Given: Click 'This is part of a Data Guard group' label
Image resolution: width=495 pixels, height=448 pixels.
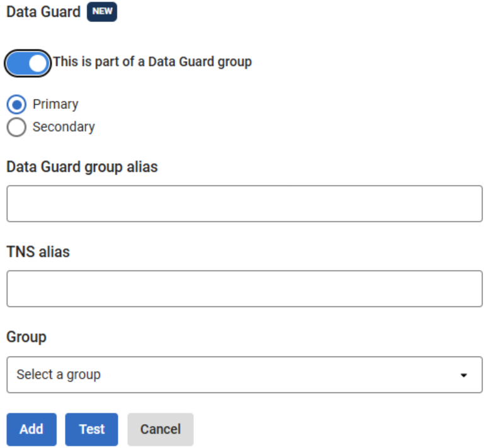Looking at the screenshot, I should (152, 62).
